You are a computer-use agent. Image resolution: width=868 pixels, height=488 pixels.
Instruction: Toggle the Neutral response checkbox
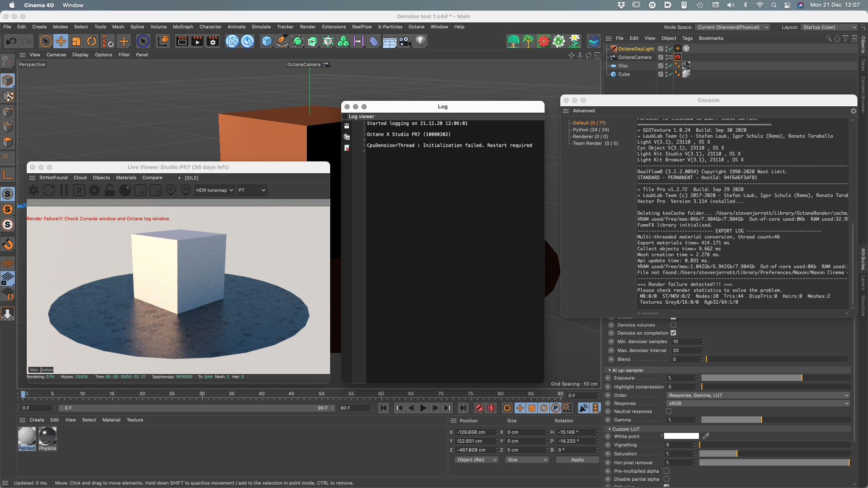click(x=668, y=411)
